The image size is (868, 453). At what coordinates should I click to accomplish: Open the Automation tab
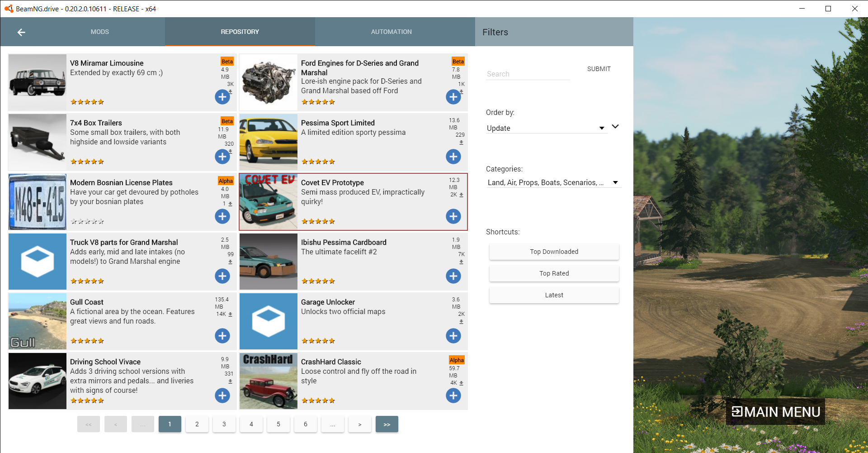(392, 32)
